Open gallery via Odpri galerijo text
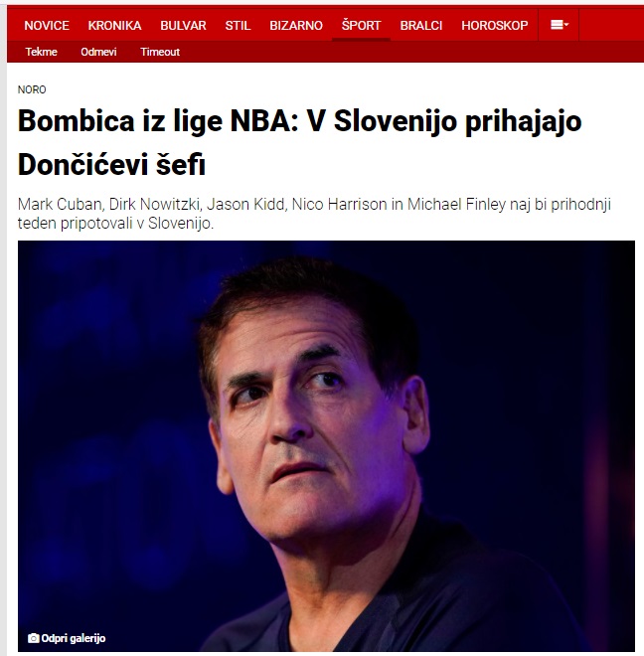Screen dimensions: 644x656 tap(74, 638)
